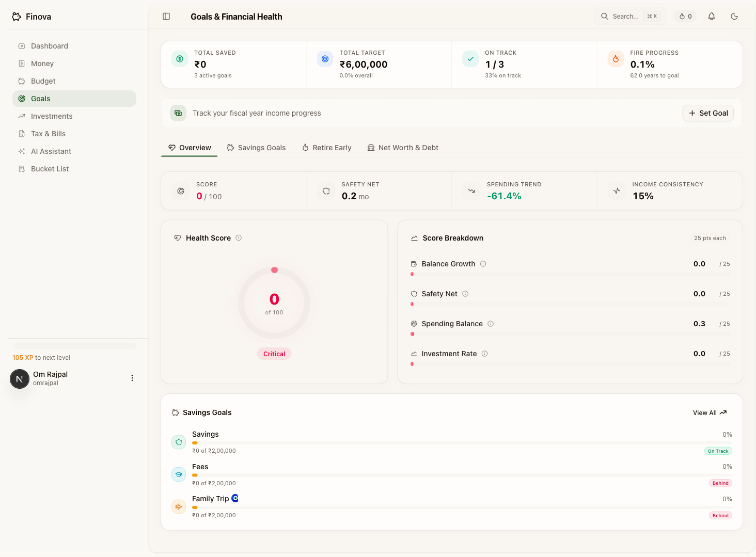The width and height of the screenshot is (756, 557).
Task: Switch to the Retire Early tab
Action: point(326,148)
